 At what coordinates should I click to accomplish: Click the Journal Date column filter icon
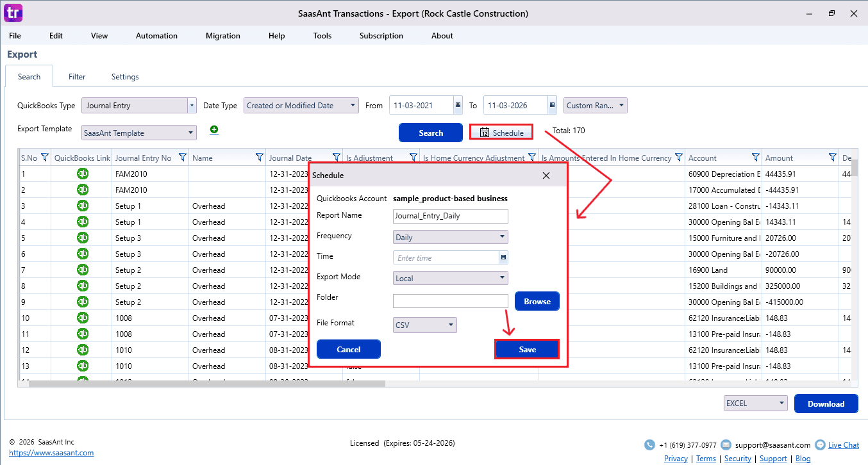pos(336,158)
